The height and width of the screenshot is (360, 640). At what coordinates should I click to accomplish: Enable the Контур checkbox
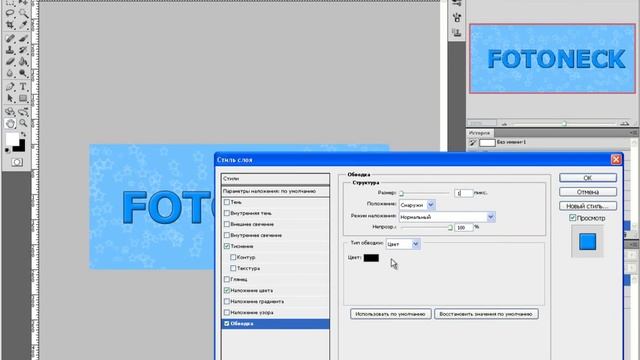click(233, 257)
